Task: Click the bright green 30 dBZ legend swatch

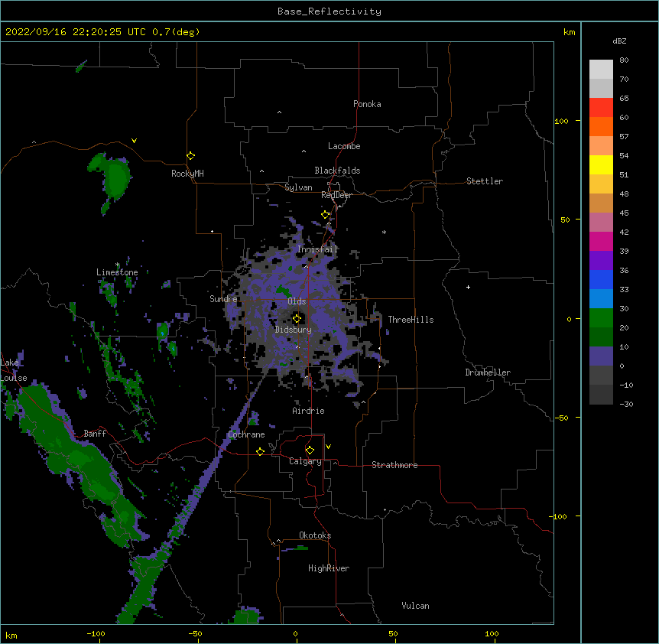Action: [x=601, y=318]
